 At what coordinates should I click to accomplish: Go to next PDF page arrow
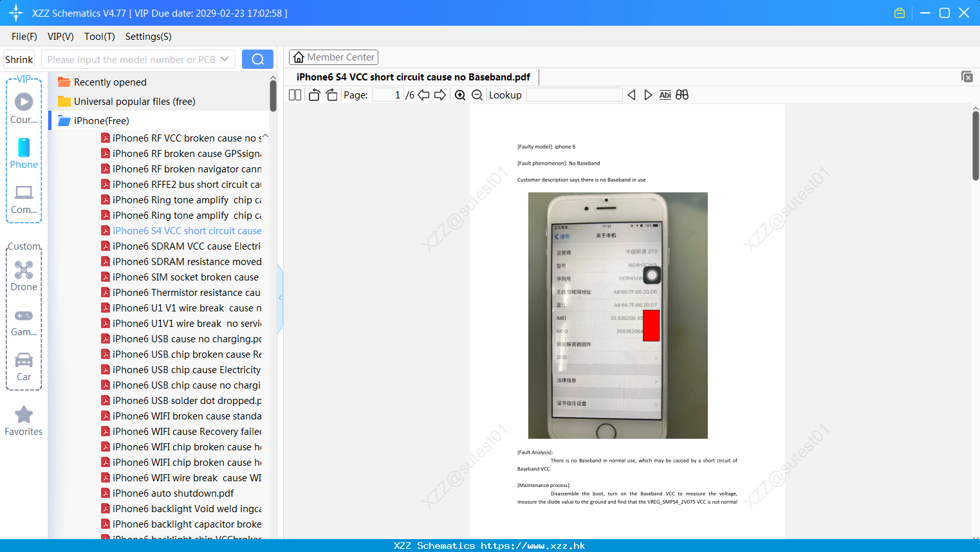point(440,95)
